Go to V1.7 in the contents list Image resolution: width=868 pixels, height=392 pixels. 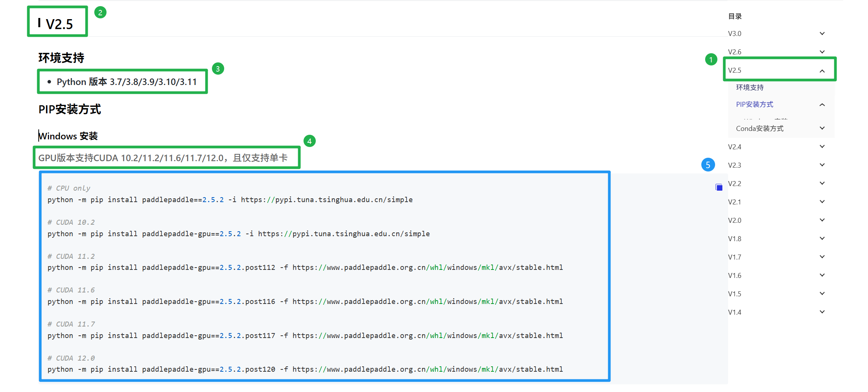pyautogui.click(x=735, y=257)
